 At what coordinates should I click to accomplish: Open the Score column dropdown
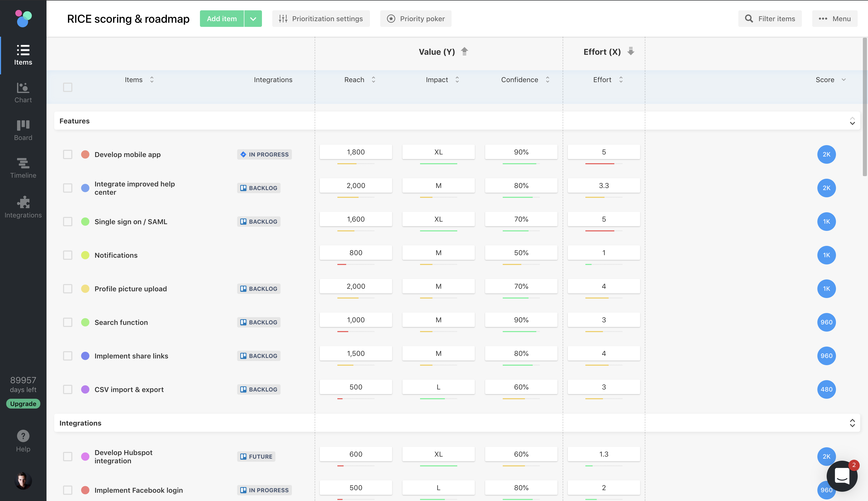click(843, 80)
